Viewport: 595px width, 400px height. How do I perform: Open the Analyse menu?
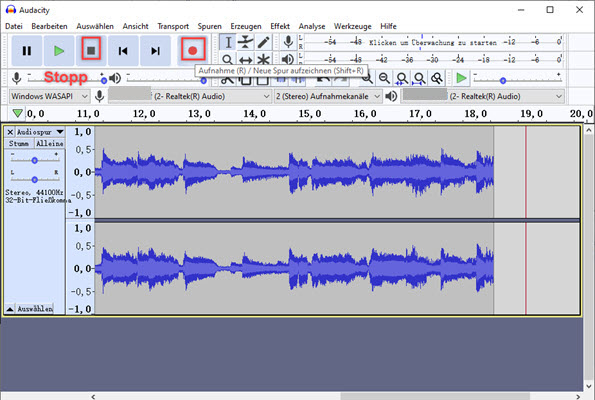click(x=312, y=26)
